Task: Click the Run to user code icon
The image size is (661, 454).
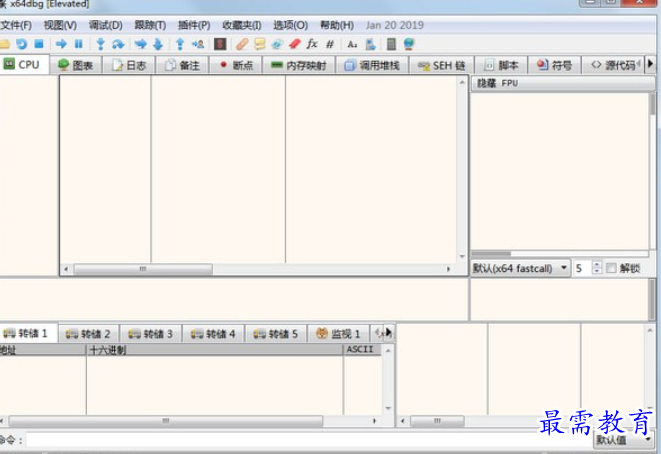Action: [x=198, y=44]
